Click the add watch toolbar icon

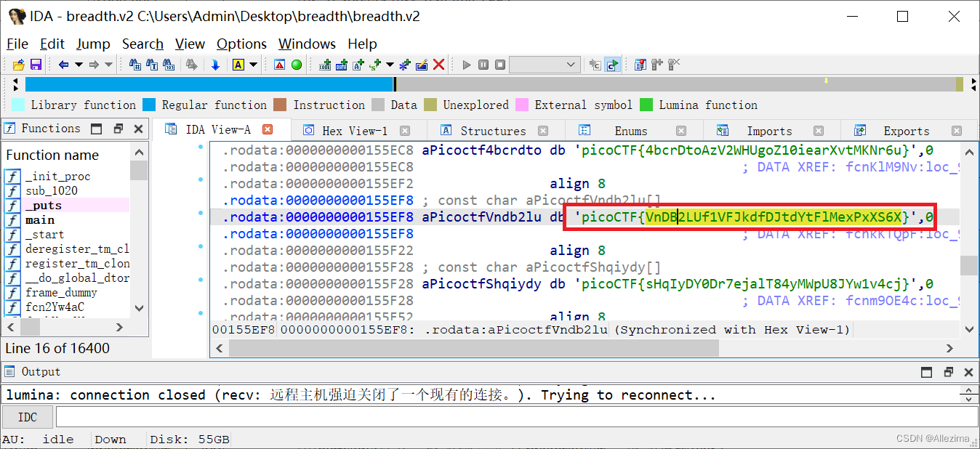[x=657, y=65]
